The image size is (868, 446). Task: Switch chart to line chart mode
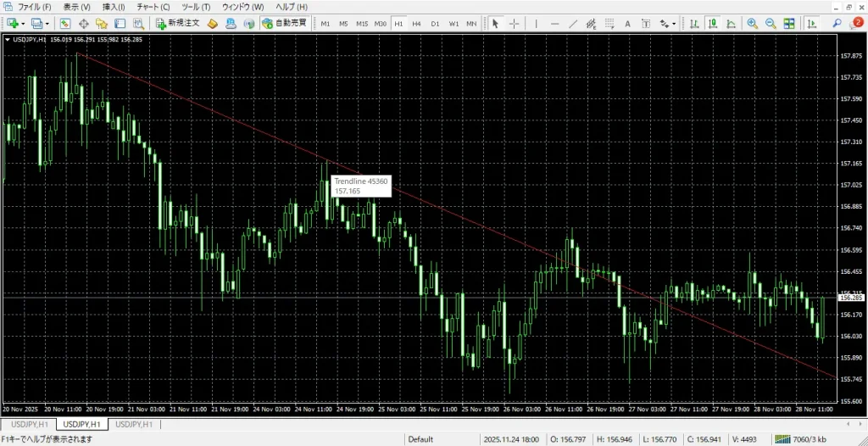tap(730, 24)
